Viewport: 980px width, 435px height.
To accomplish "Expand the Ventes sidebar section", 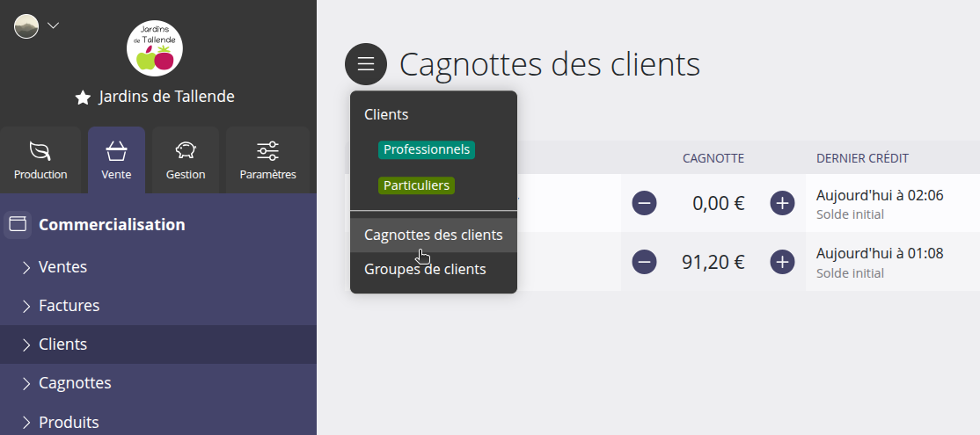I will coord(62,267).
